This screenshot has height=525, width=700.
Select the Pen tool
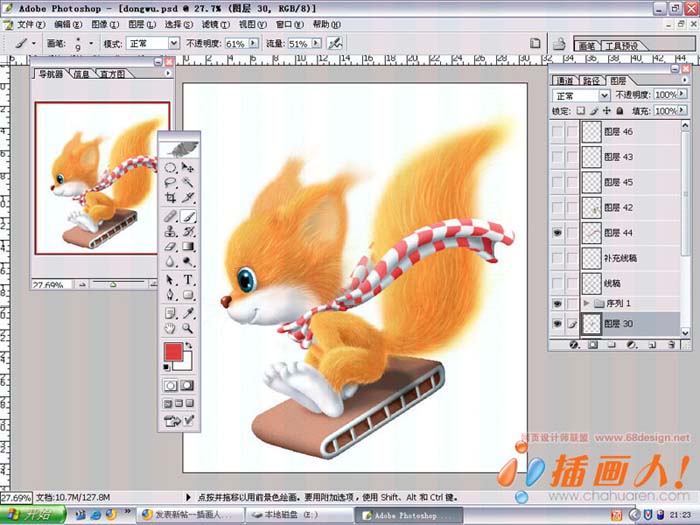coord(170,295)
